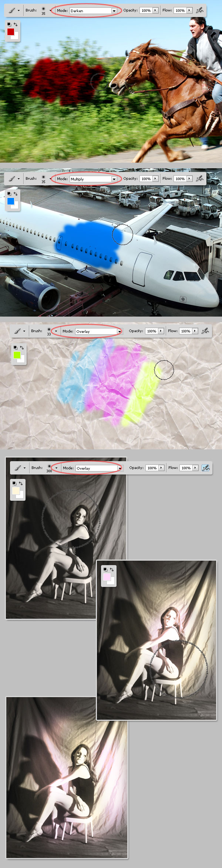
Task: Select the Brush tool icon next to brush size 33
Action: coord(18,331)
